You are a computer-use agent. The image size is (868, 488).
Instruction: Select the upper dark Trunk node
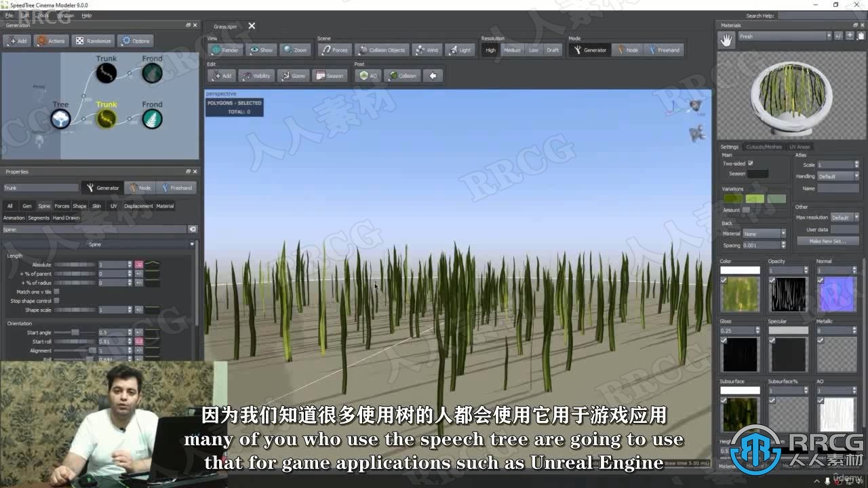coord(106,73)
